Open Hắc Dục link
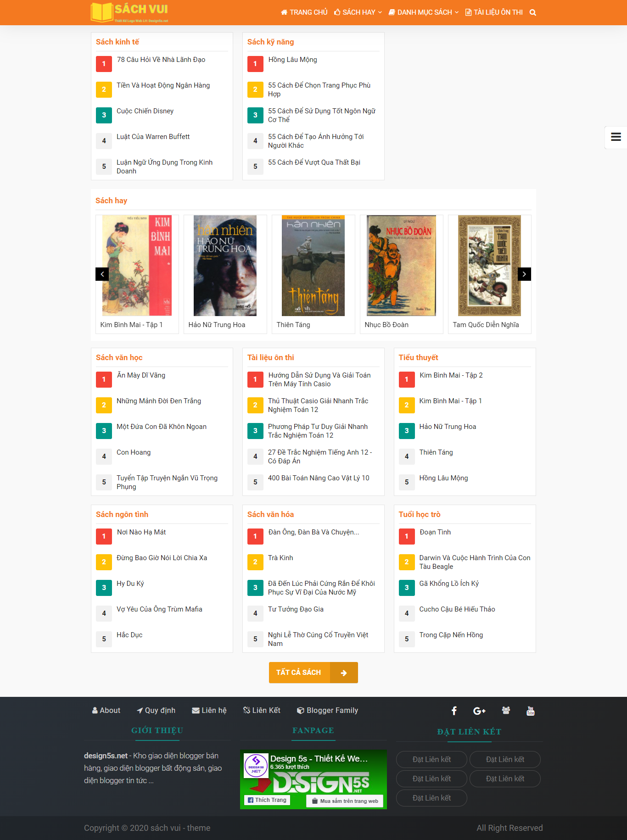Viewport: 627px width, 840px height. tap(129, 635)
